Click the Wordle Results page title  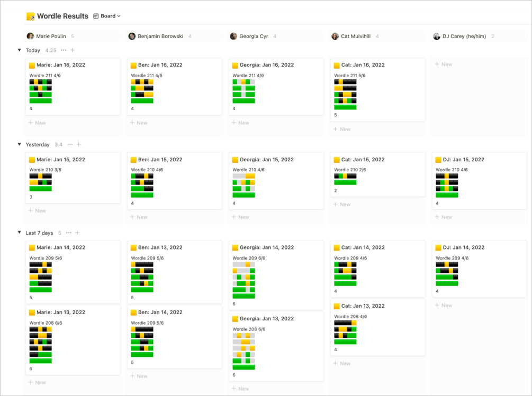point(62,16)
